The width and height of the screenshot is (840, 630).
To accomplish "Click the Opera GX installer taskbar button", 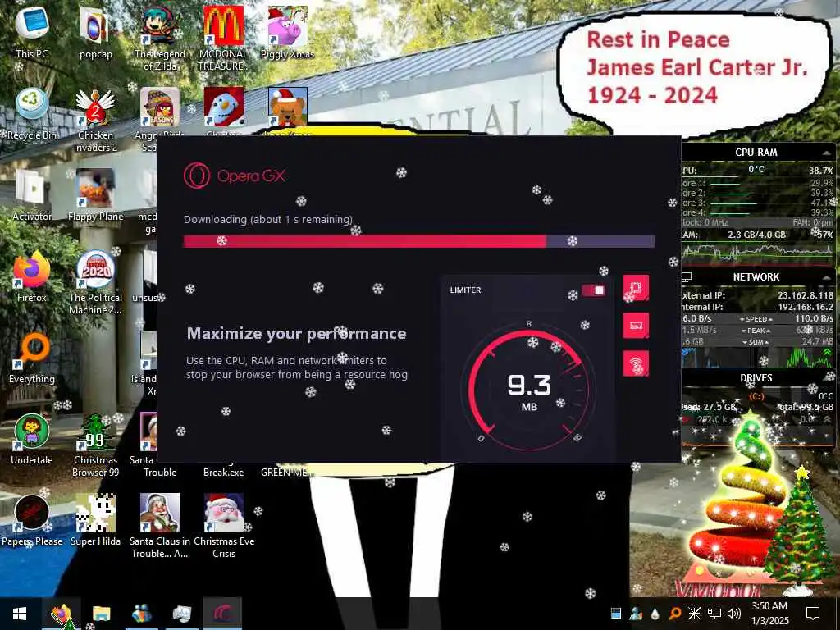I will 222,614.
